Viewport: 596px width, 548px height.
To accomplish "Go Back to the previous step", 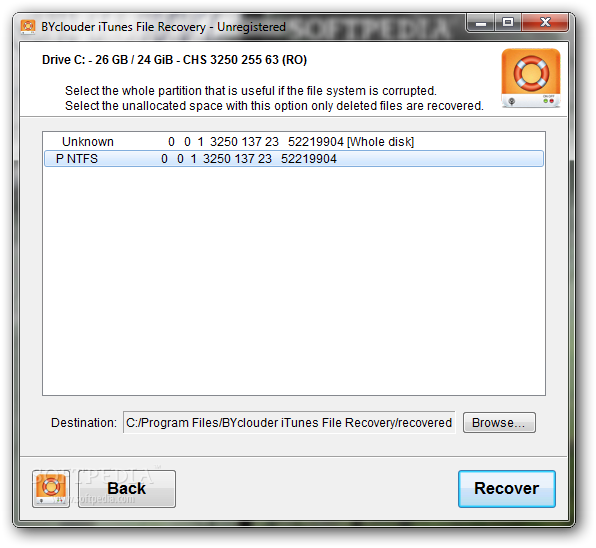I will 127,489.
